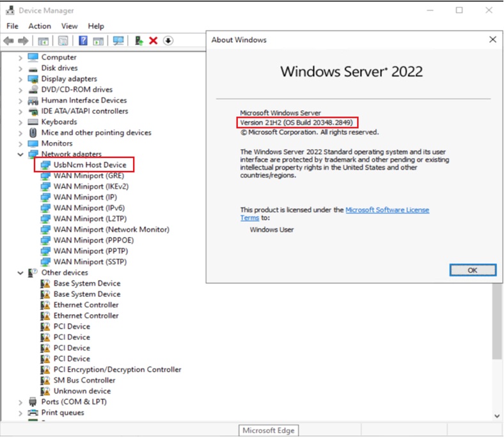Expand the Ports (COM & LPT) node
This screenshot has height=437, width=504.
(x=20, y=402)
